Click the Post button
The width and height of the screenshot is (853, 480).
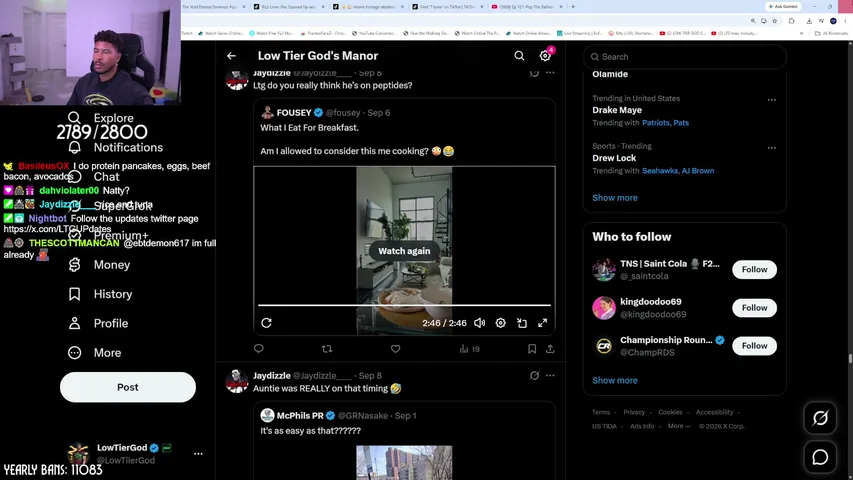click(128, 387)
